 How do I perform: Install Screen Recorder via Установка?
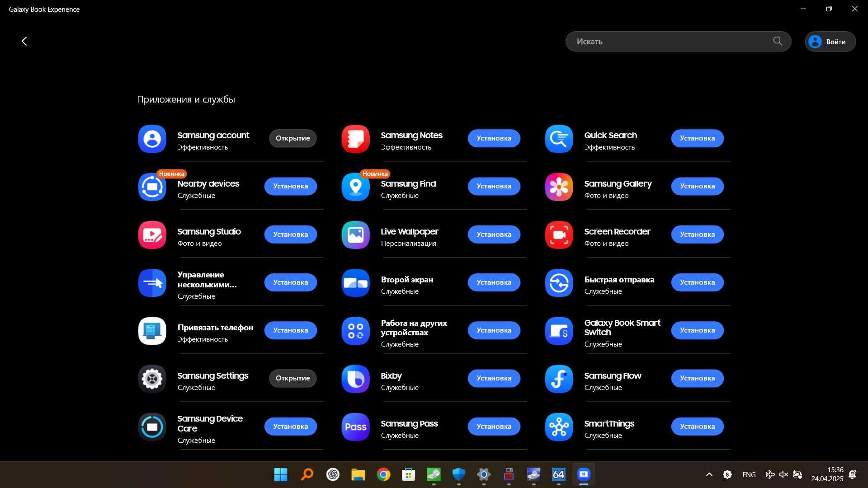tap(697, 235)
